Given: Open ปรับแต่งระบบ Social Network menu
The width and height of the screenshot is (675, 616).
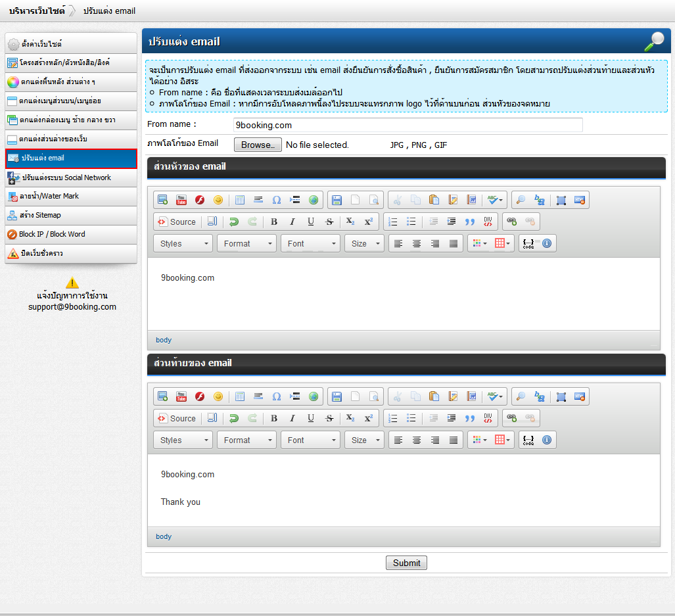Looking at the screenshot, I should [x=71, y=178].
